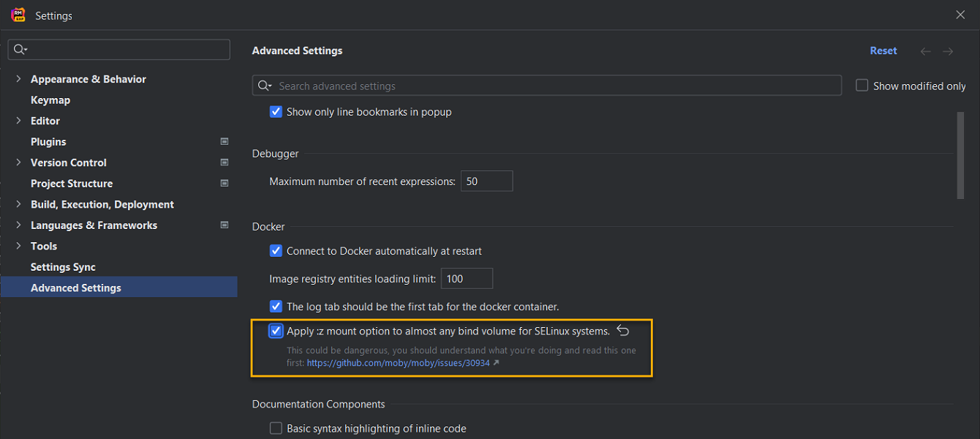Viewport: 980px width, 439px height.
Task: Click the revert arrow beside SELinux option
Action: coord(623,331)
